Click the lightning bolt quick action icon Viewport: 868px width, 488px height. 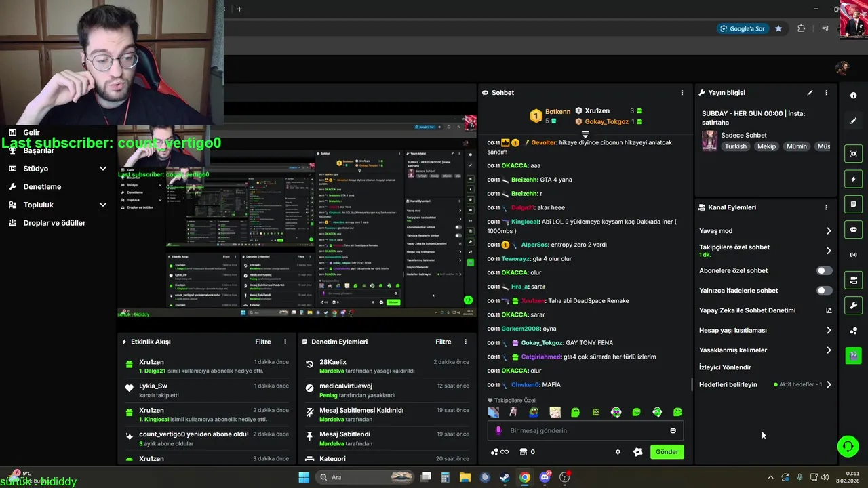pos(853,179)
